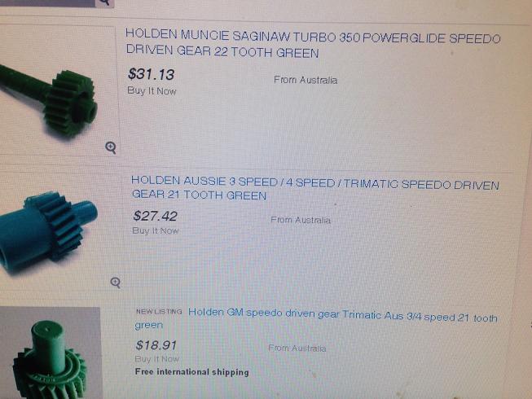The image size is (532, 399).
Task: Click the search input field at top
Action: tap(47, 2)
